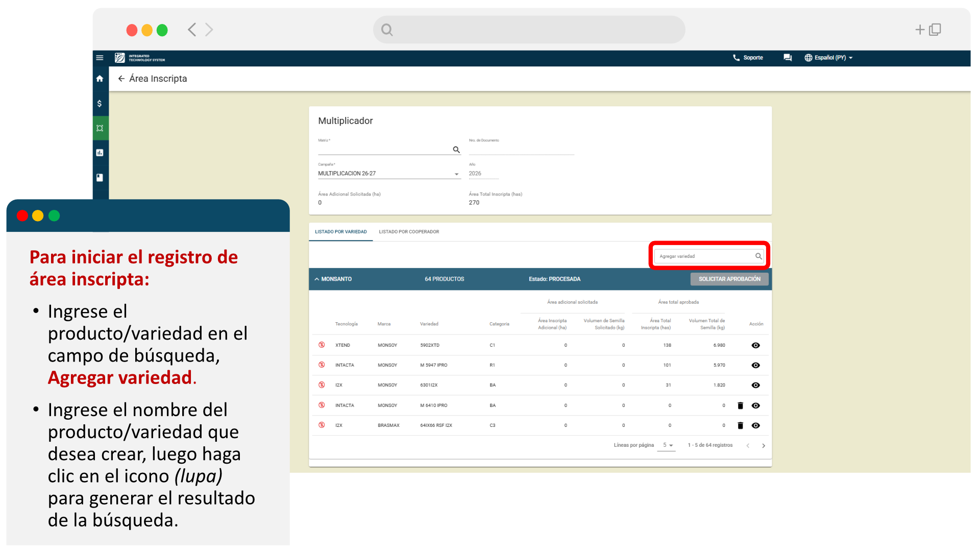This screenshot has width=980, height=552.
Task: Click the Integrated Technology System logo
Action: 140,58
